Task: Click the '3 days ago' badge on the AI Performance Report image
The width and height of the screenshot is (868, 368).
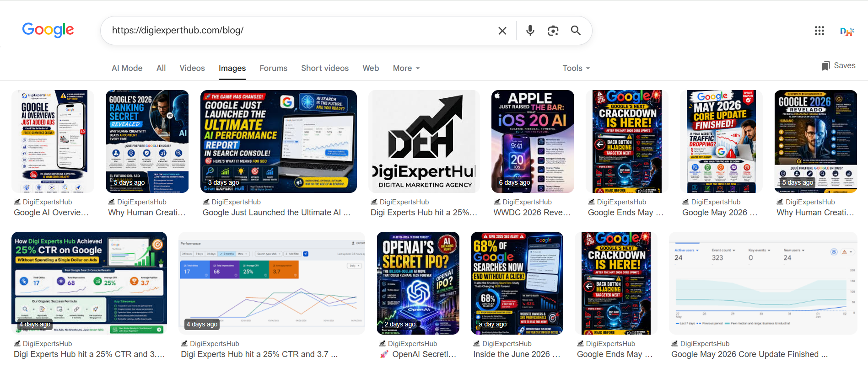Action: 223,182
